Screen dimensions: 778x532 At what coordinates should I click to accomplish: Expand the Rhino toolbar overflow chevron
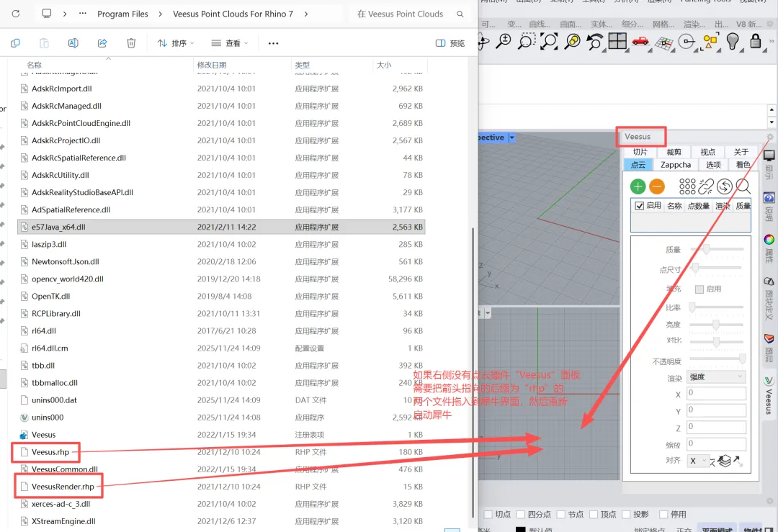(772, 41)
